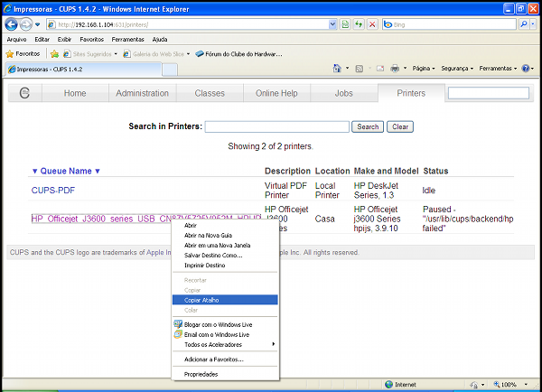542x392 pixels.
Task: Click the RSS feeds icon
Action: click(x=360, y=69)
